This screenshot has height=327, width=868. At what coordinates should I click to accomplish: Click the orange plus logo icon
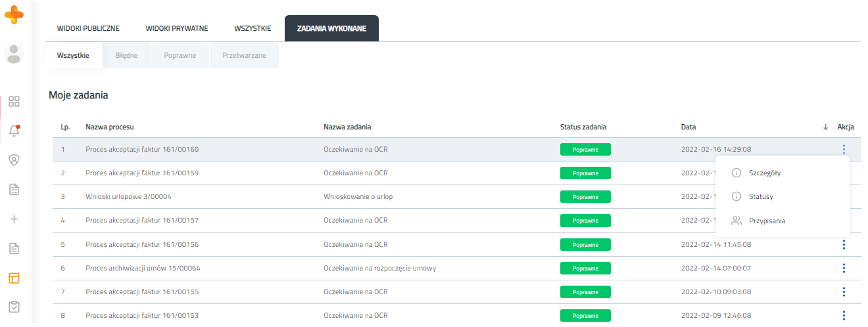14,14
